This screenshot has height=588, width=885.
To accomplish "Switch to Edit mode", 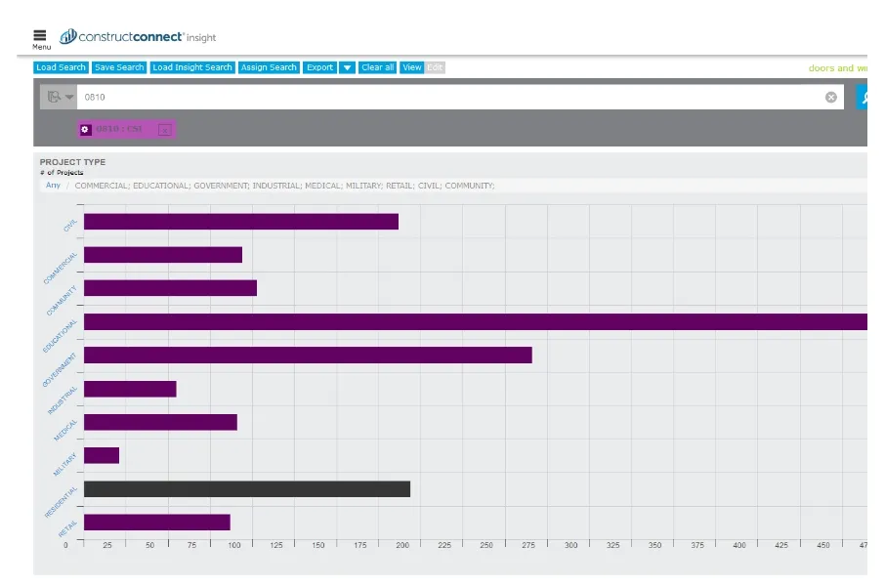I will pos(435,67).
